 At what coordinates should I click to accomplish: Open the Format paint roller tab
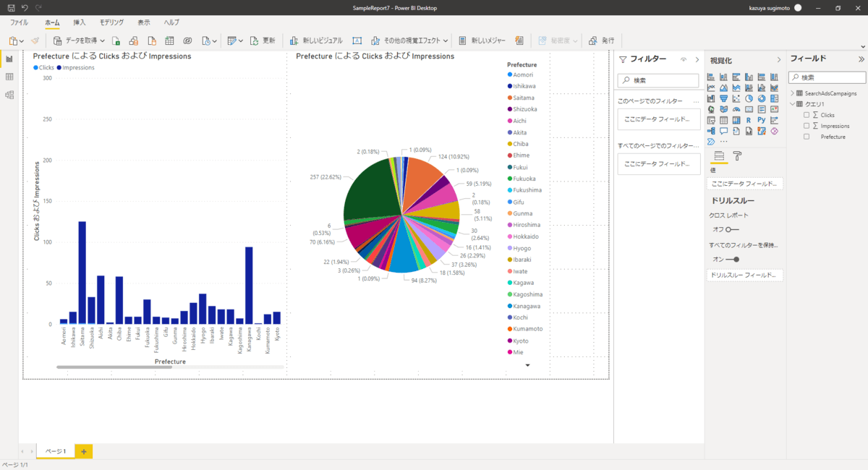(737, 155)
